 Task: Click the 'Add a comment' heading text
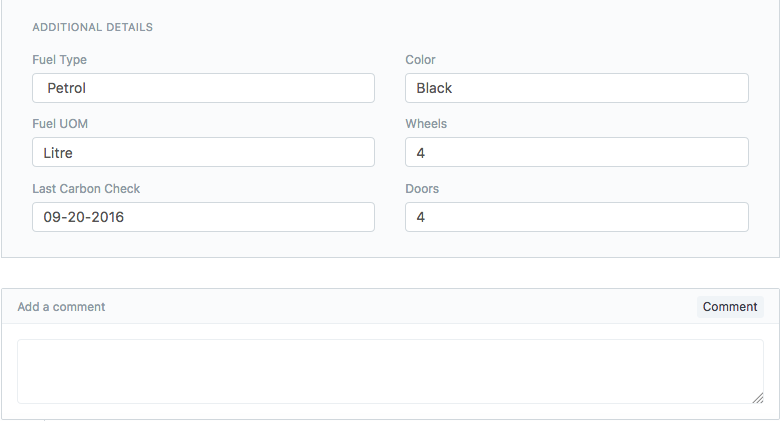(61, 307)
